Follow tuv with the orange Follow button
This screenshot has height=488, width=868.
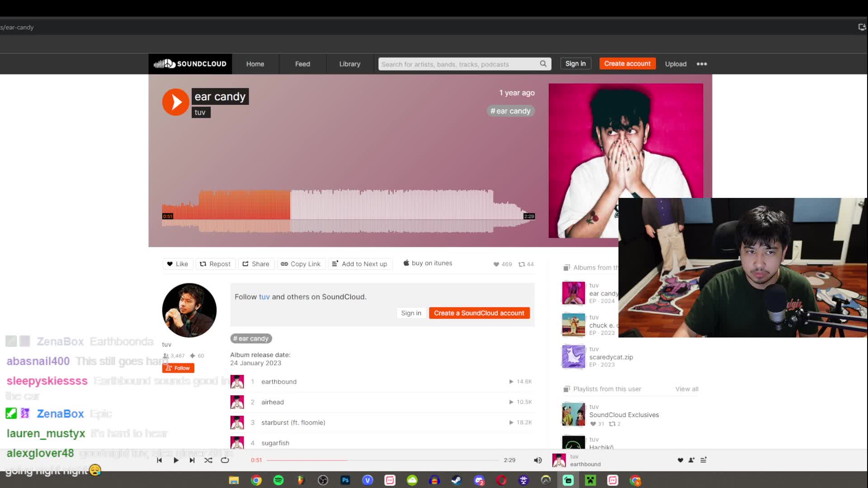(178, 368)
